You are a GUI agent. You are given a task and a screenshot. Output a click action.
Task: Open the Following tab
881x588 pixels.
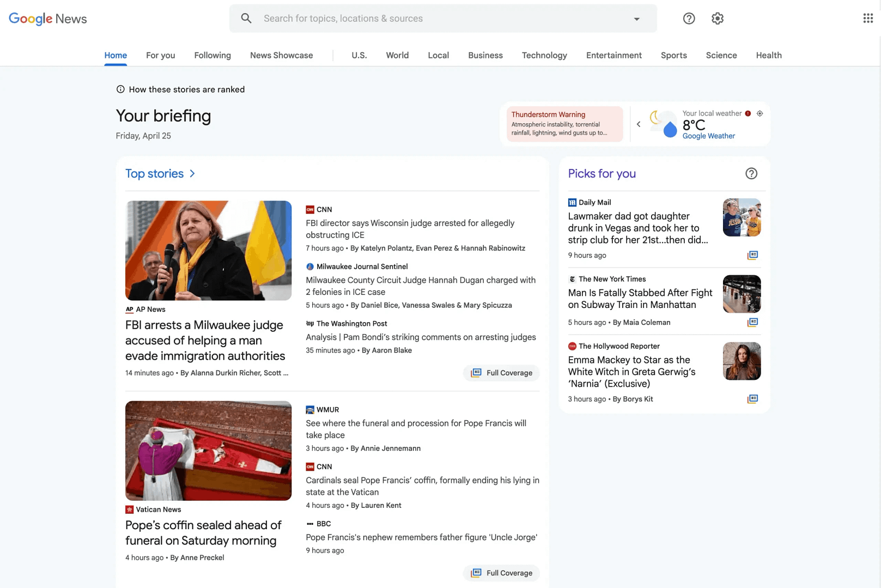click(212, 56)
